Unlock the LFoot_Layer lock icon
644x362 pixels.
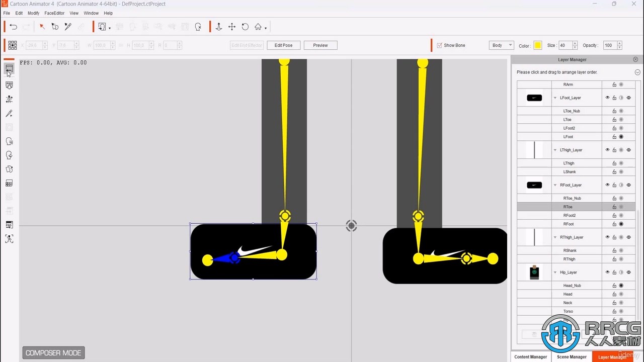pos(614,98)
